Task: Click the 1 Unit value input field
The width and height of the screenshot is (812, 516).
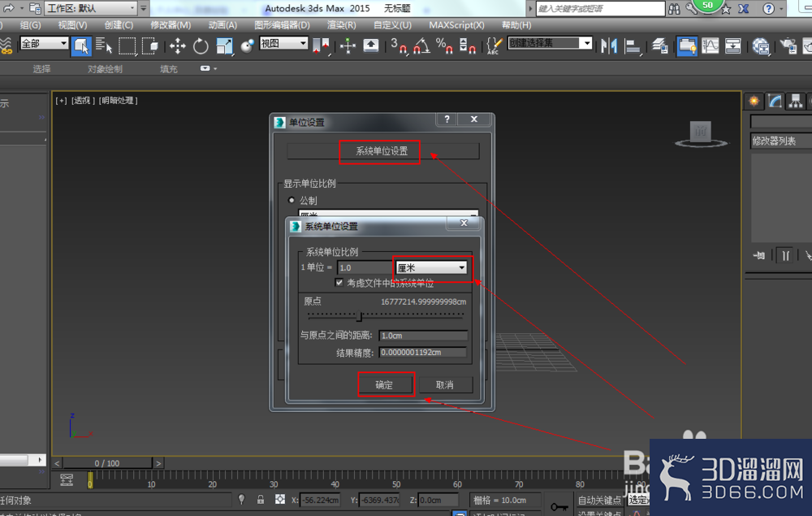Action: click(x=365, y=267)
